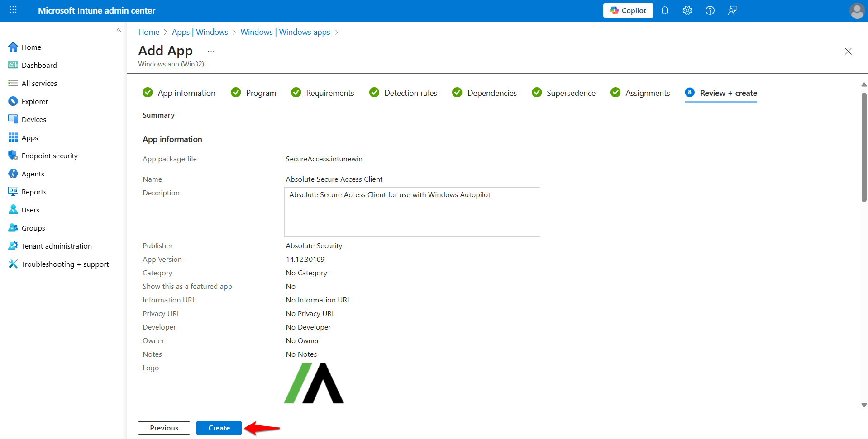Select the No Notes value
This screenshot has width=868, height=439.
pos(301,354)
